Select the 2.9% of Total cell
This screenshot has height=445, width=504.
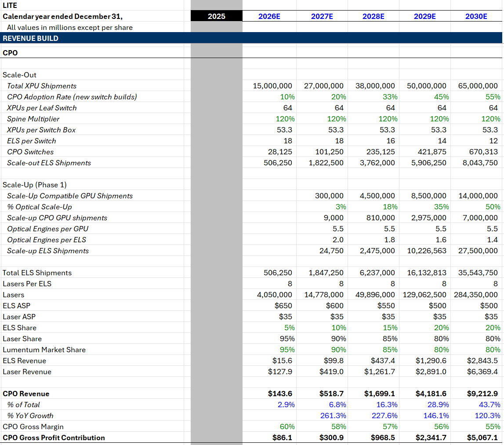pos(286,405)
